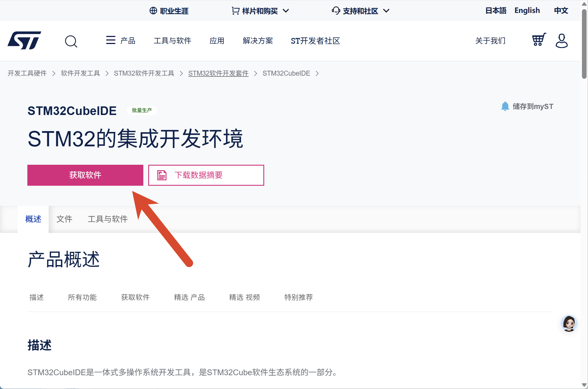Open the chat assistant avatar
Viewport: 588px width, 389px height.
point(569,323)
